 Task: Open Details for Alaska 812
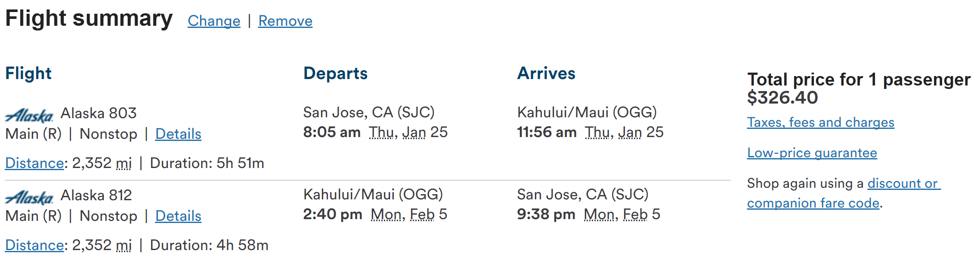pos(178,216)
